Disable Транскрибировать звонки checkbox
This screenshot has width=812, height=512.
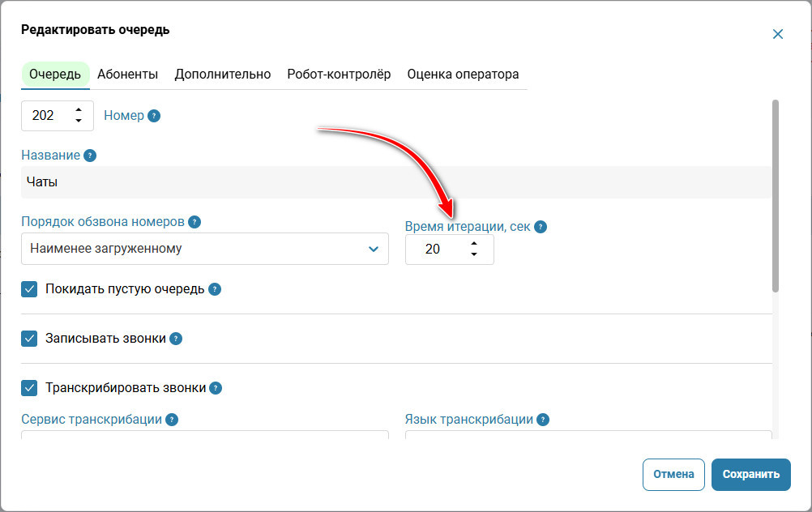click(29, 388)
